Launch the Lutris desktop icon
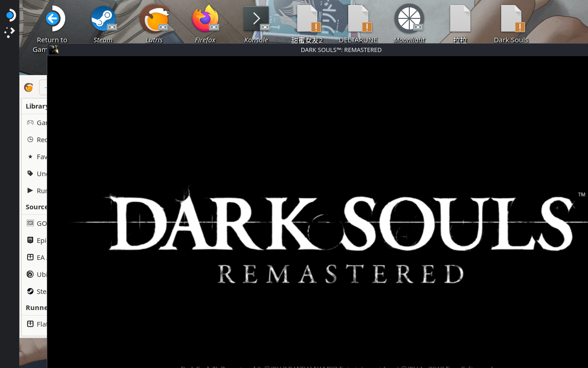This screenshot has width=588, height=368. 154,19
